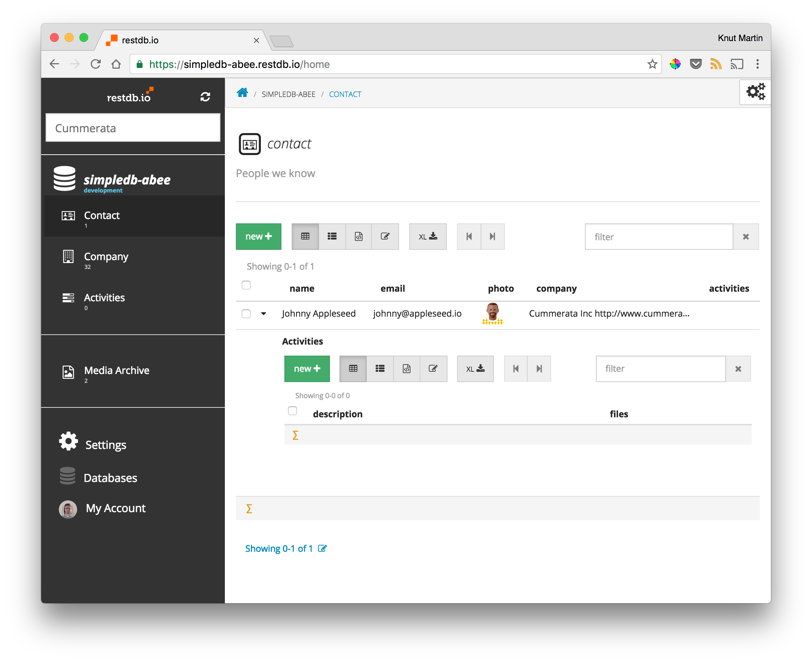Image resolution: width=812 pixels, height=662 pixels.
Task: Select the list view icon in Activities toolbar
Action: click(380, 368)
